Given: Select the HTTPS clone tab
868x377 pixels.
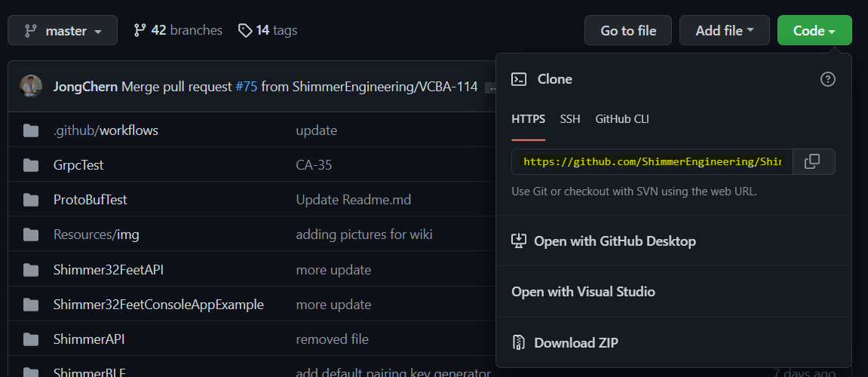Looking at the screenshot, I should [x=528, y=119].
